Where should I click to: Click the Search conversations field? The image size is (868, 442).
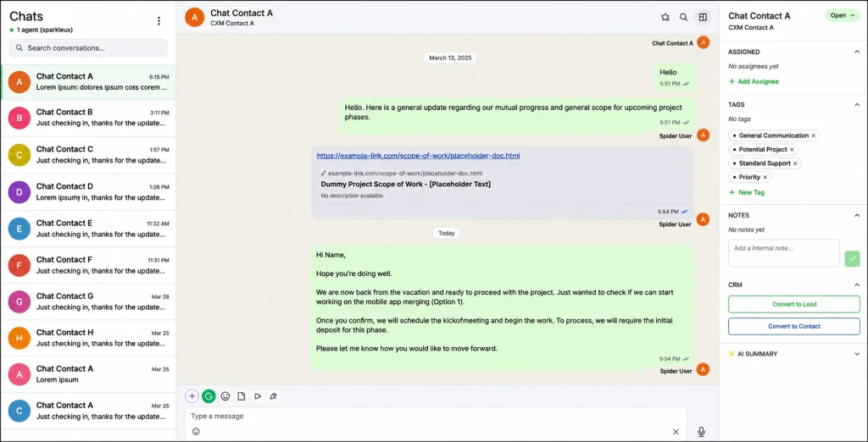(x=88, y=48)
